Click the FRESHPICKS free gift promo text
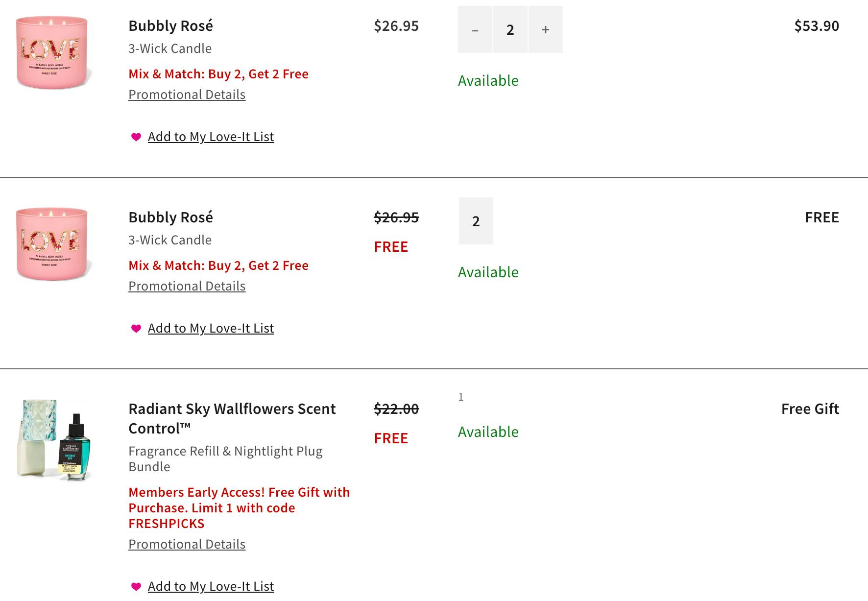Screen dimensions: 868x601 (239, 508)
